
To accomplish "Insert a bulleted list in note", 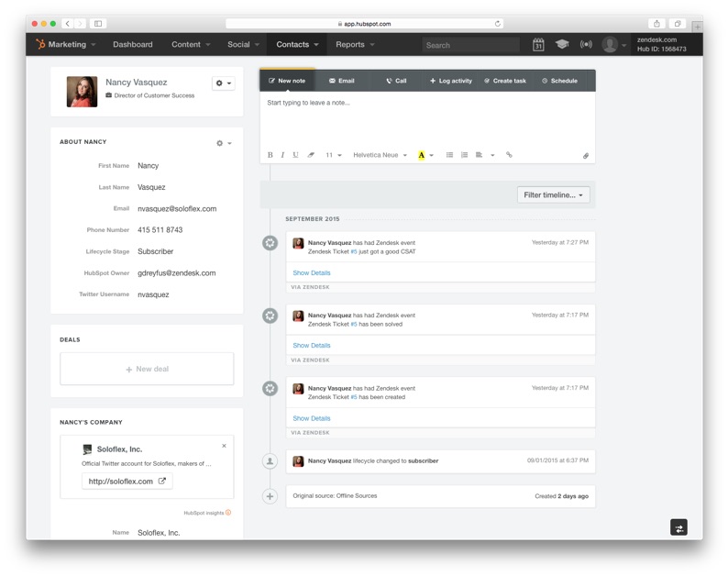I will [x=449, y=155].
